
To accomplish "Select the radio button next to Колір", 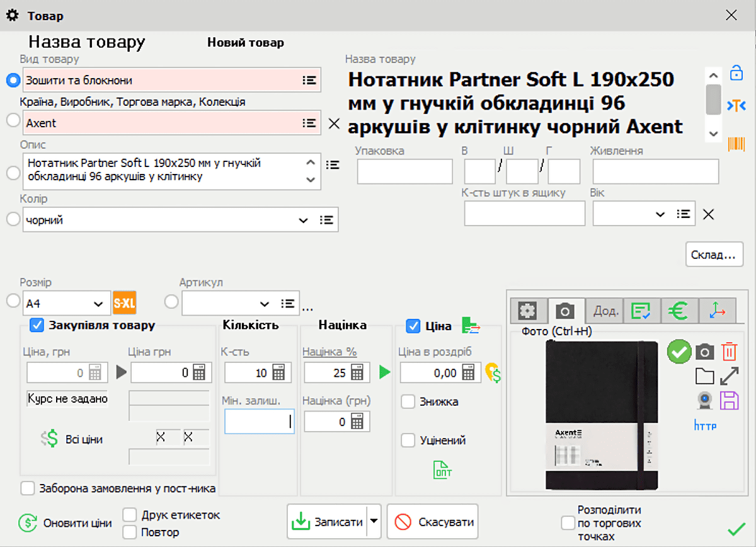I will 13,220.
